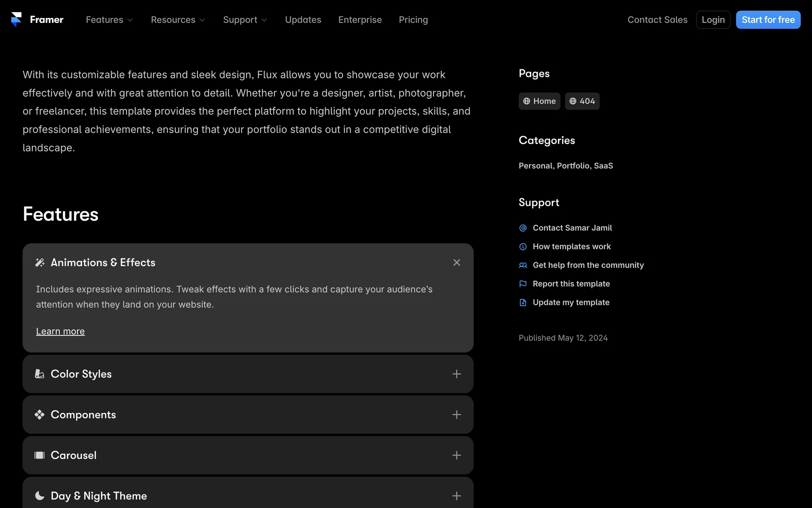Expand Day & Night Theme section

click(456, 496)
